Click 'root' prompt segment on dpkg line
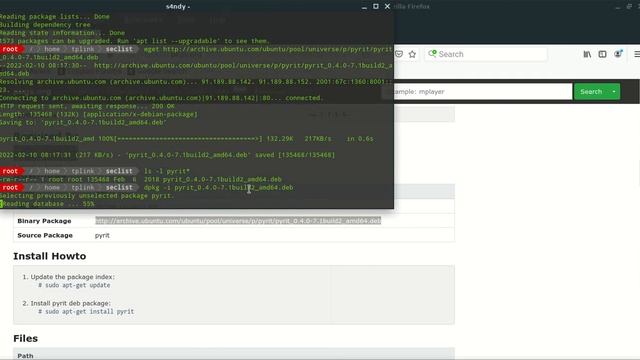Image resolution: width=640 pixels, height=360 pixels. click(10, 187)
